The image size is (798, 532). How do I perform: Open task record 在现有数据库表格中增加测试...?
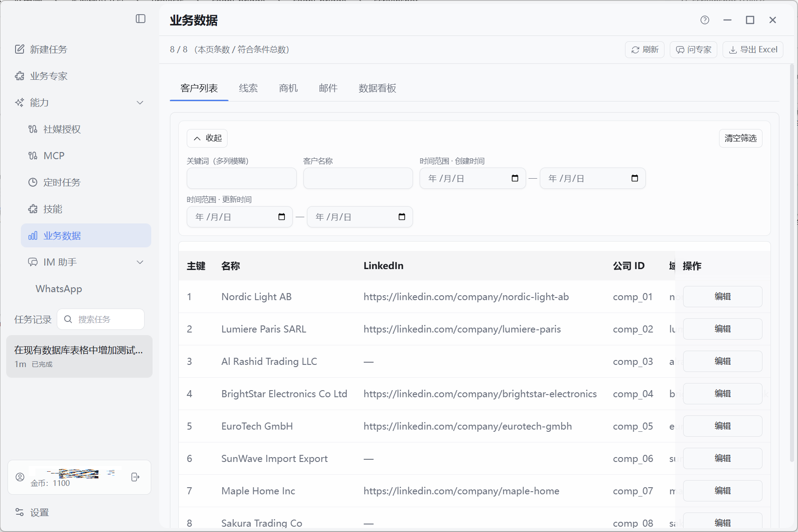click(x=79, y=356)
